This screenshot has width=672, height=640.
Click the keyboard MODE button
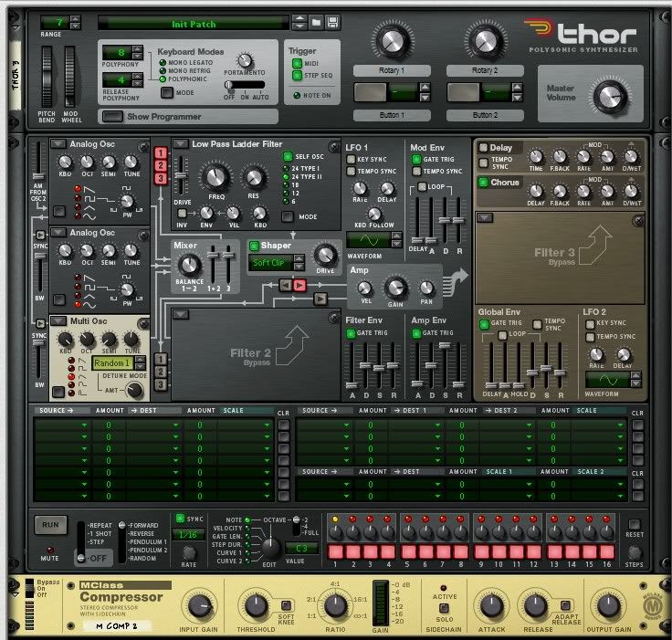click(x=167, y=92)
